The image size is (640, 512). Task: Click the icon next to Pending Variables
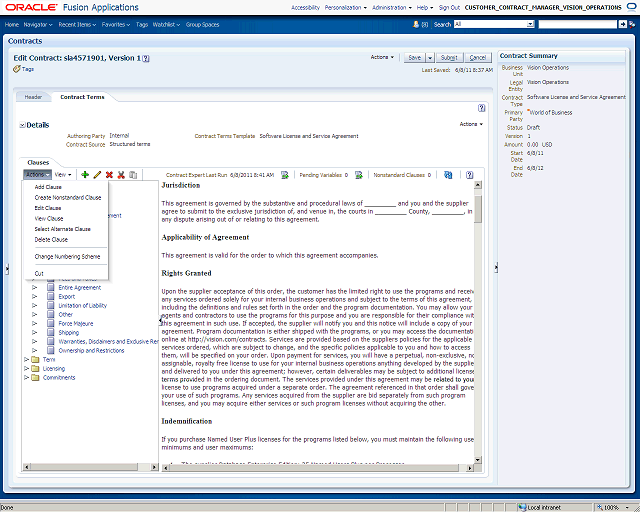(x=358, y=175)
